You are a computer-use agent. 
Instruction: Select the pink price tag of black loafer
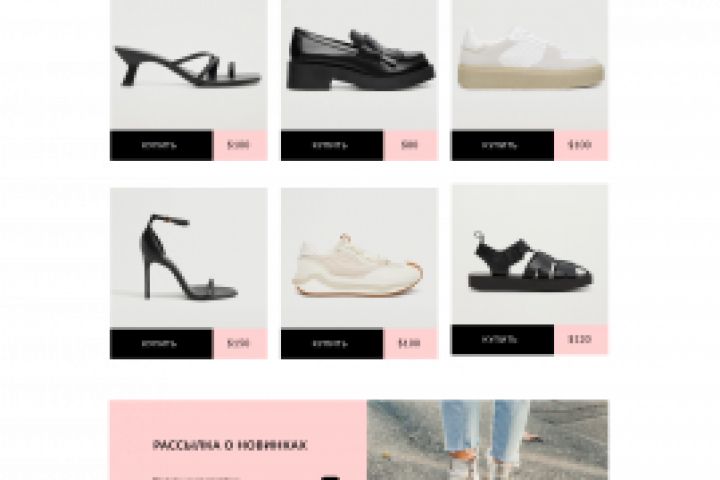411,146
